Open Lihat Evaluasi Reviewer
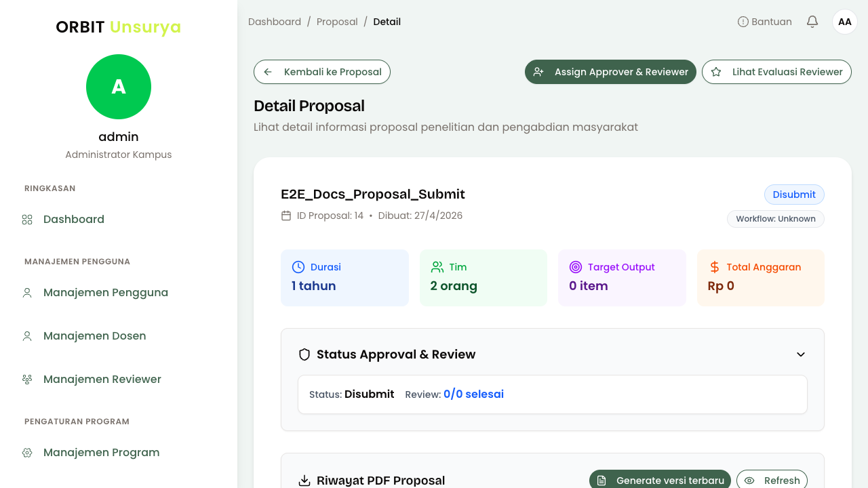This screenshot has height=488, width=868. click(x=776, y=72)
